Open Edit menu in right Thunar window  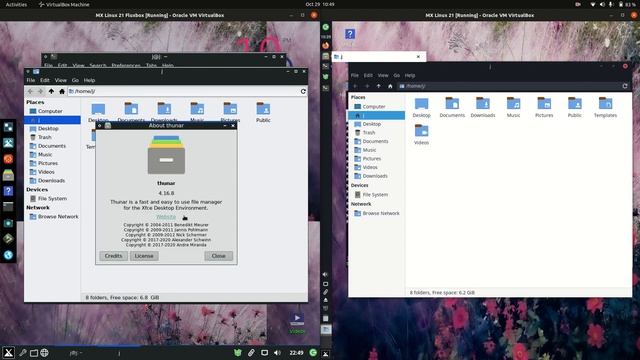[x=368, y=76]
